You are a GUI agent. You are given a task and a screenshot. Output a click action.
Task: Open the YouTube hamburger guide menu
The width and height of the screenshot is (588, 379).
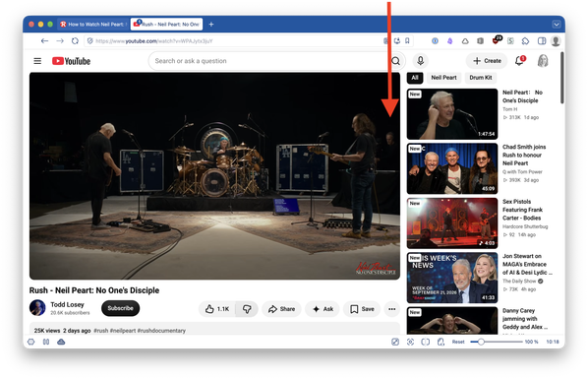pyautogui.click(x=37, y=61)
